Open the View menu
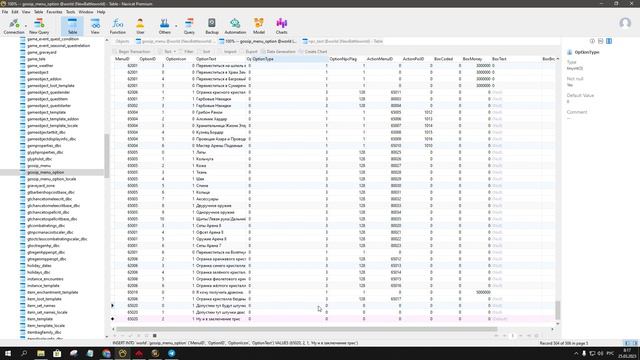Viewport: 640px width, 360px height. point(26,12)
